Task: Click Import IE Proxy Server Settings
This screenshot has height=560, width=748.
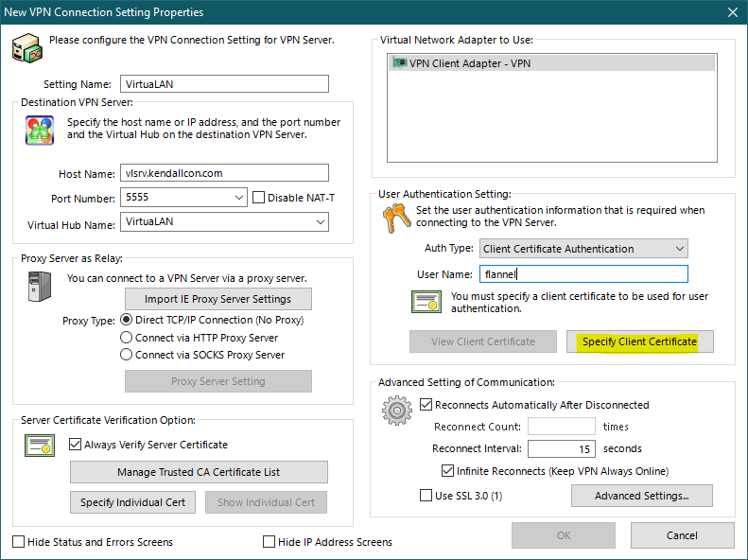Action: tap(218, 299)
